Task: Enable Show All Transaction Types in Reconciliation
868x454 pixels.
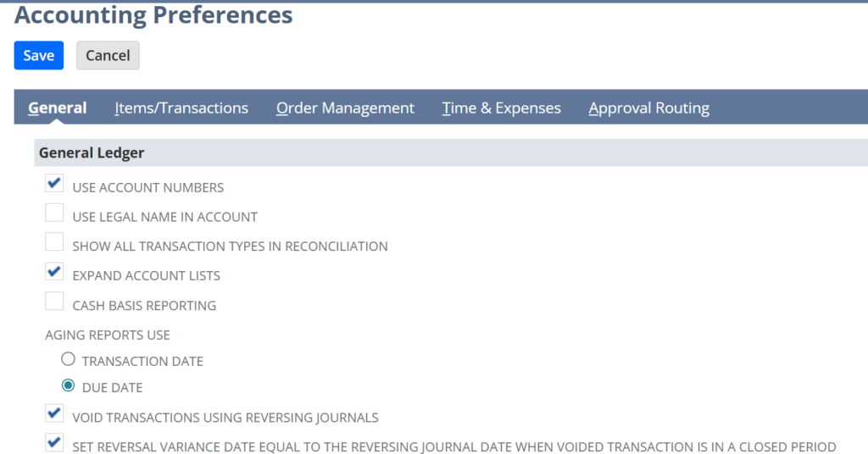Action: [54, 241]
